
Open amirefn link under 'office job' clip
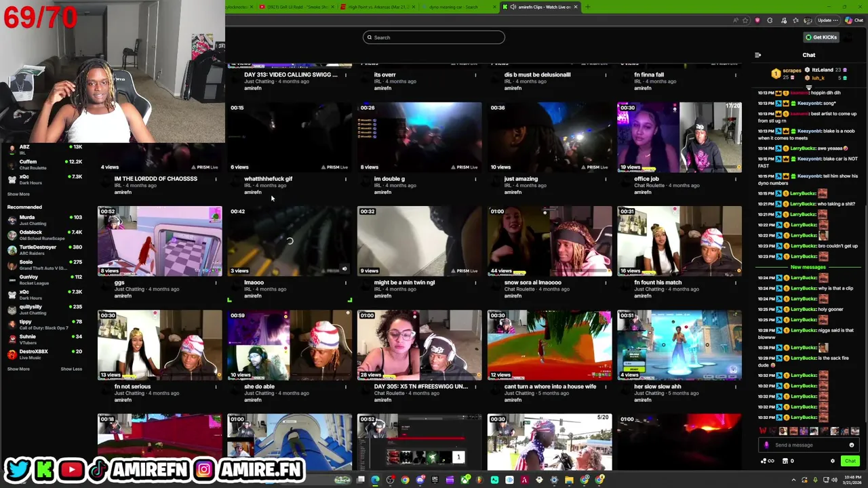643,192
